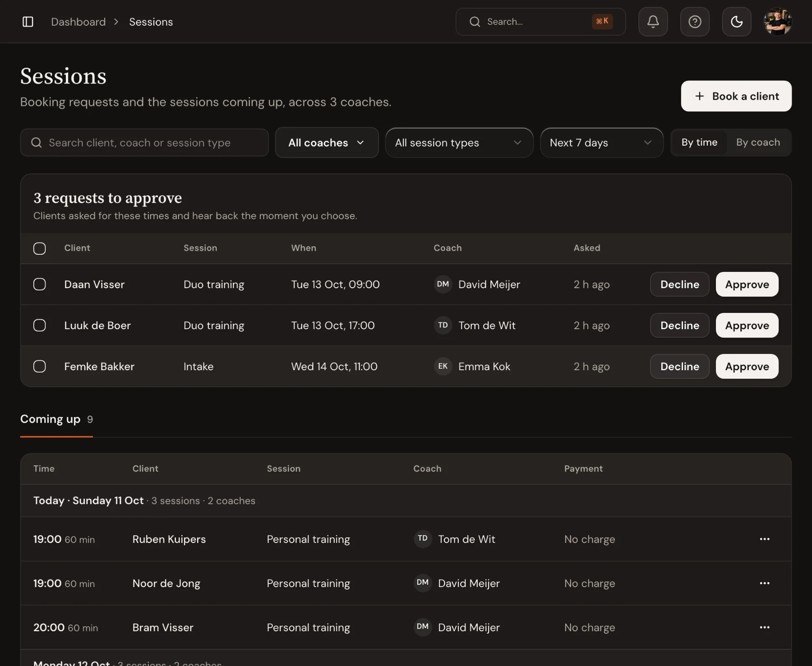Approve Daan Visser's request
This screenshot has height=666, width=812.
747,284
